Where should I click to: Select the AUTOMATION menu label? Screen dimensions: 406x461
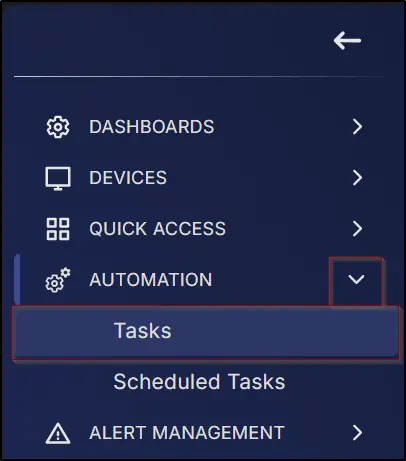pos(151,279)
